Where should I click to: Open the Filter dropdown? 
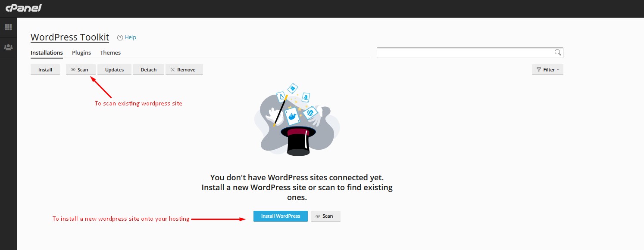pyautogui.click(x=547, y=70)
